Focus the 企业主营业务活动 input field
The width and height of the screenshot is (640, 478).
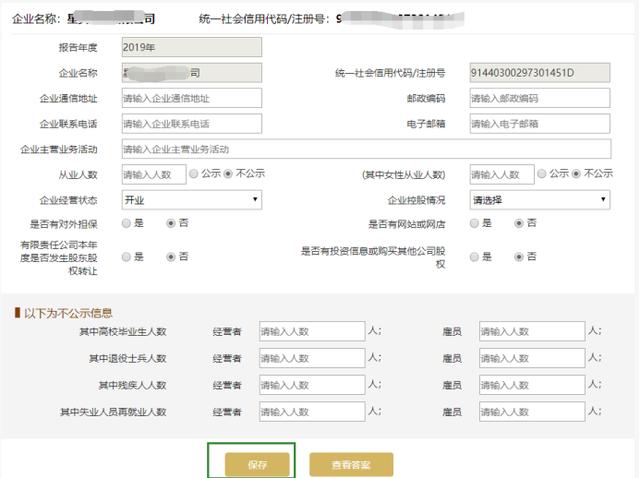pos(366,149)
